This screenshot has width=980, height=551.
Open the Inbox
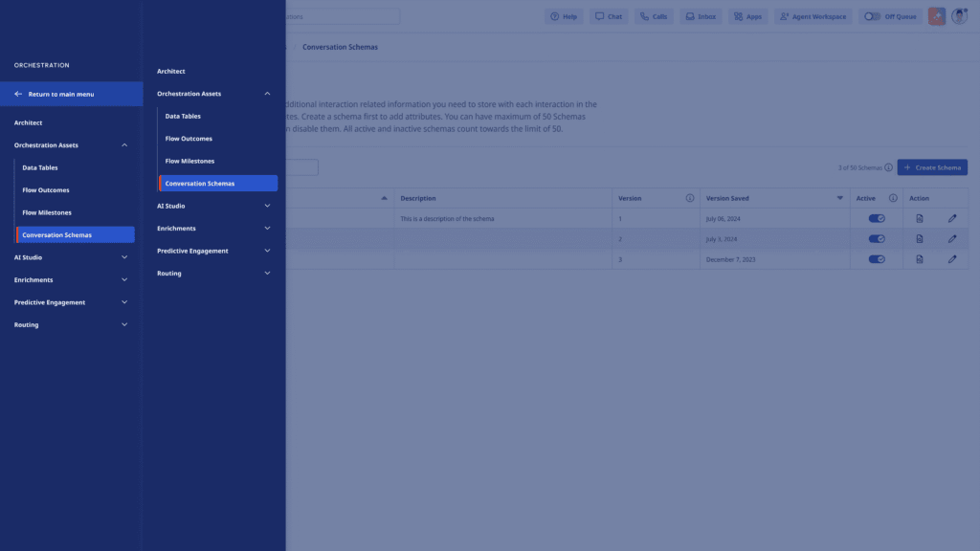click(x=701, y=17)
